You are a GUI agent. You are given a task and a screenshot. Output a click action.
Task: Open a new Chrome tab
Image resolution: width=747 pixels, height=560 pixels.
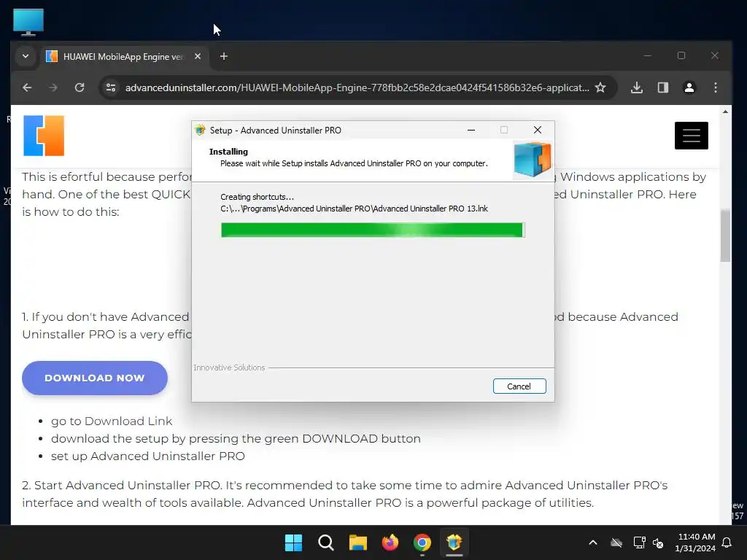tap(224, 56)
